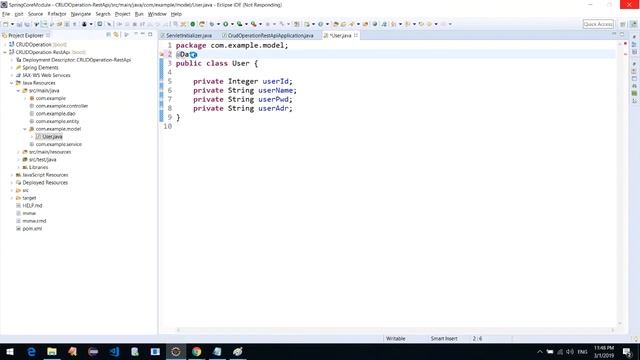Open the Edit menu
The height and width of the screenshot is (360, 640).
coord(19,14)
